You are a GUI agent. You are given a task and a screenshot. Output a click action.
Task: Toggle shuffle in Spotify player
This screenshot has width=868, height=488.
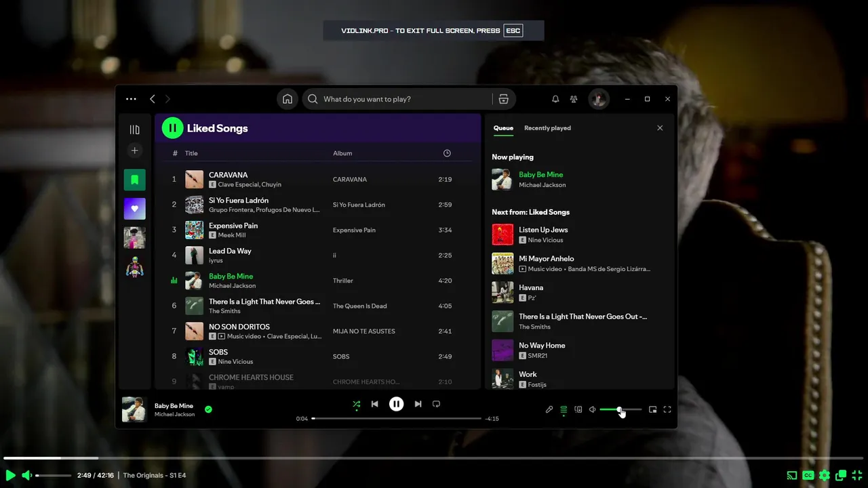click(x=357, y=405)
